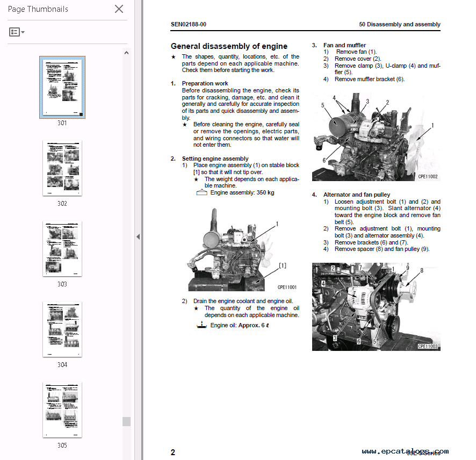Select page 305 thumbnail
This screenshot has width=476, height=460.
62,409
